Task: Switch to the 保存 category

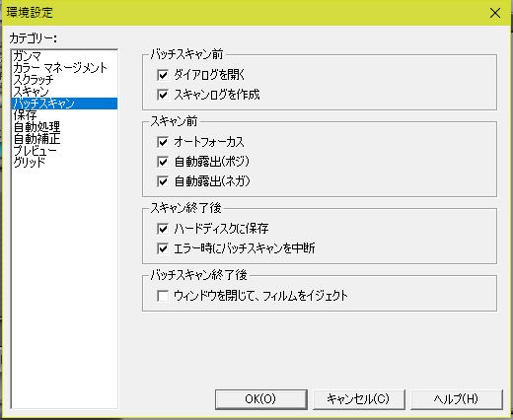Action: pyautogui.click(x=64, y=115)
